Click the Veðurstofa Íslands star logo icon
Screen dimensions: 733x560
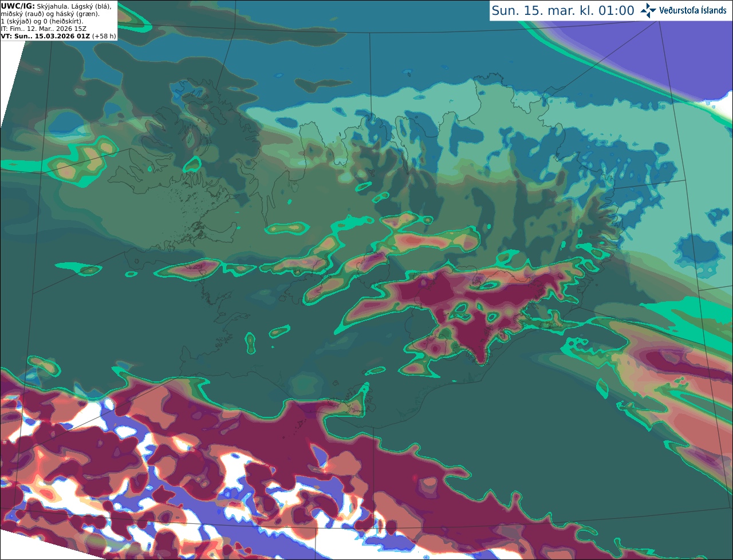[x=648, y=10]
